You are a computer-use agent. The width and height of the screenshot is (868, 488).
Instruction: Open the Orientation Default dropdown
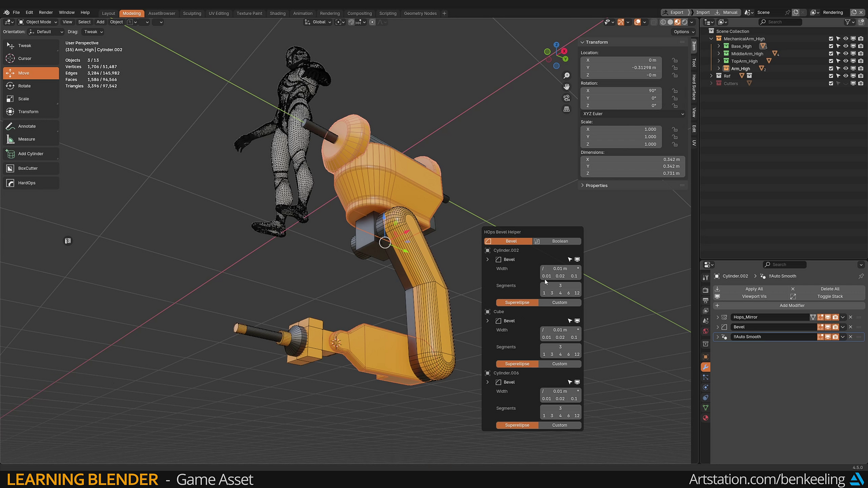(46, 32)
